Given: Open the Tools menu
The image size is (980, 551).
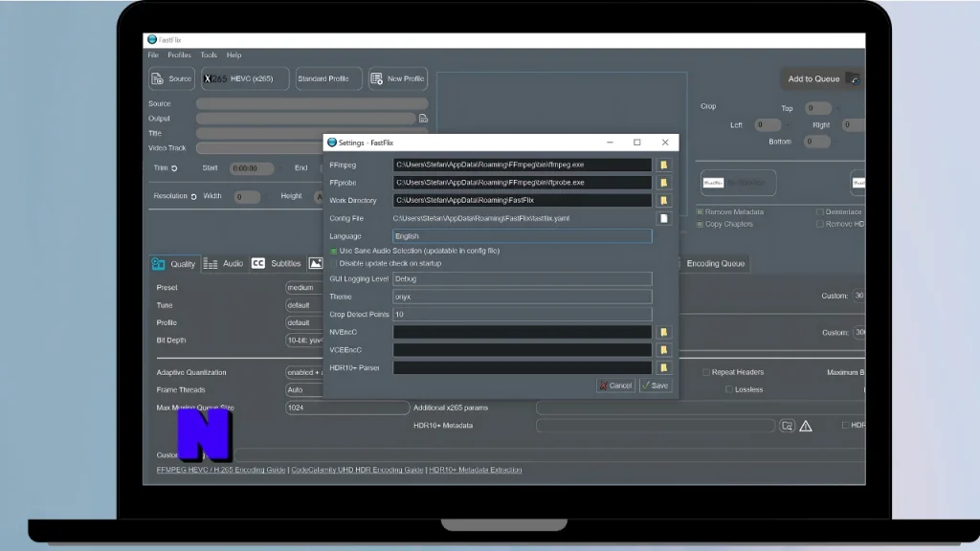Looking at the screenshot, I should [209, 55].
